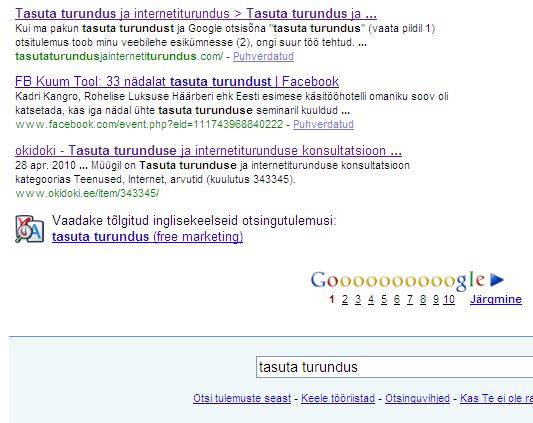The width and height of the screenshot is (533, 423).
Task: Go to results page 3
Action: [358, 299]
